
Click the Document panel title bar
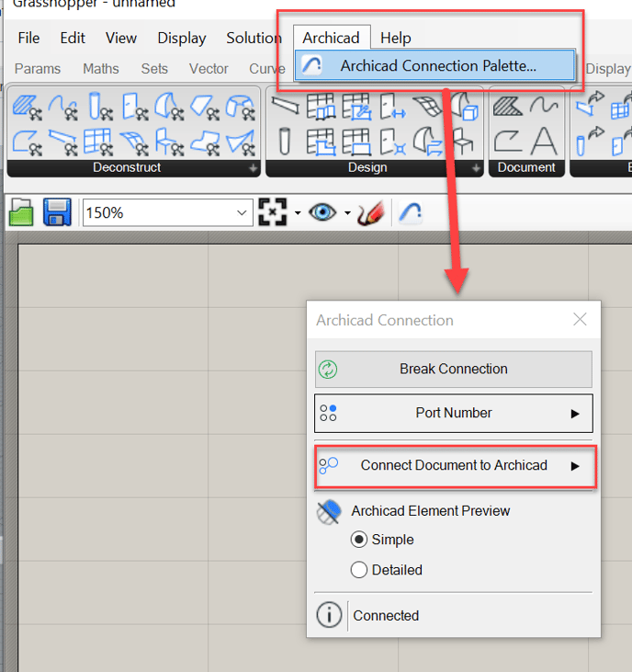click(x=526, y=168)
